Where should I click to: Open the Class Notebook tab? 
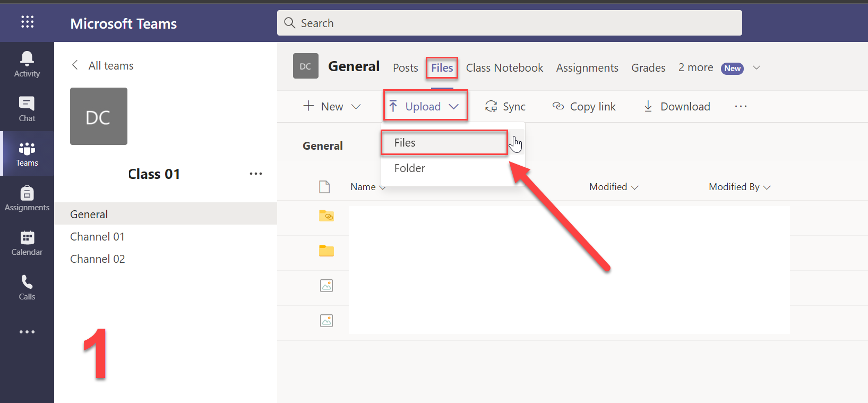click(x=504, y=67)
